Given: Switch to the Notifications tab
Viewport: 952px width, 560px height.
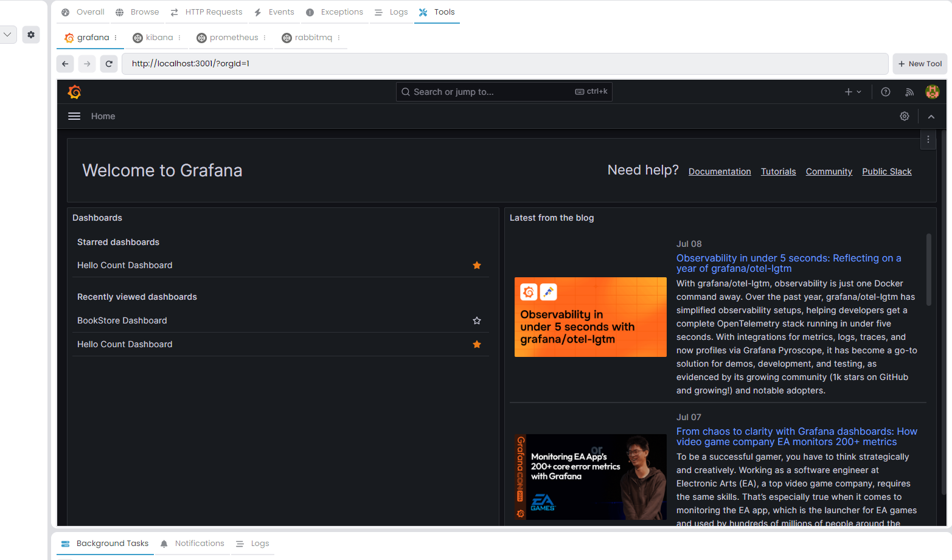Looking at the screenshot, I should coord(193,544).
